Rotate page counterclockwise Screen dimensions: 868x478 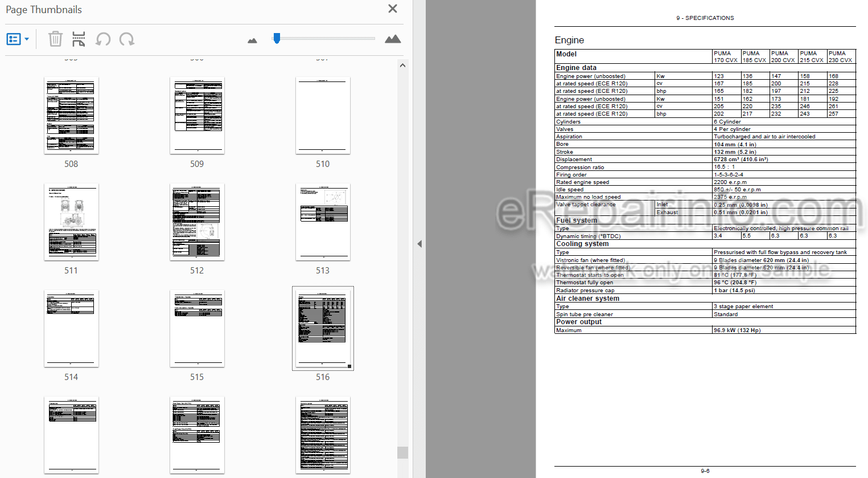[x=103, y=39]
